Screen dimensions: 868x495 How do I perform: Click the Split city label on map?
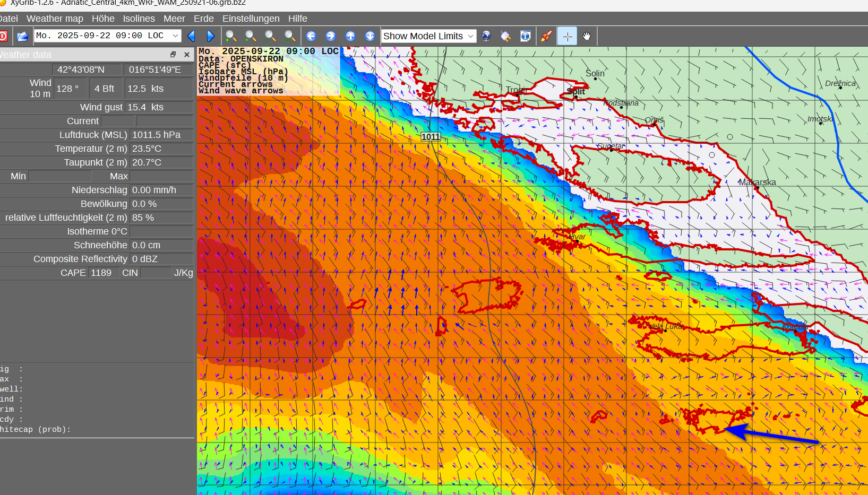point(576,92)
